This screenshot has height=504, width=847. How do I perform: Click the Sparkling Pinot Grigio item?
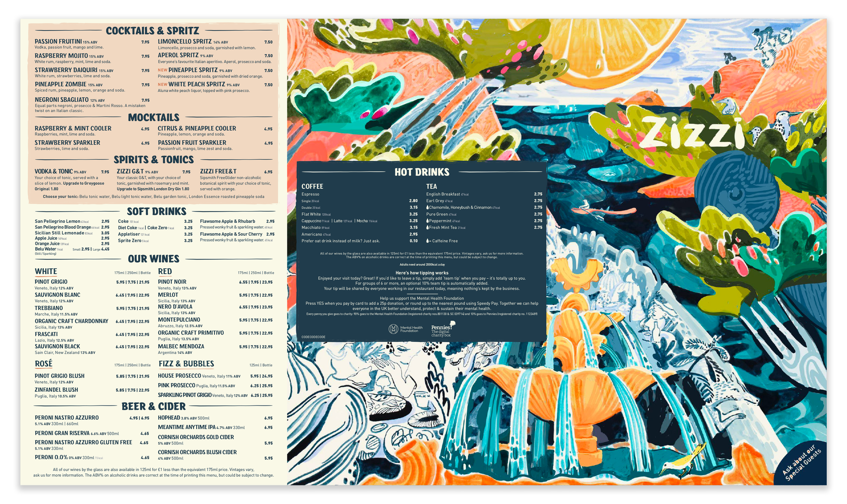tap(185, 395)
